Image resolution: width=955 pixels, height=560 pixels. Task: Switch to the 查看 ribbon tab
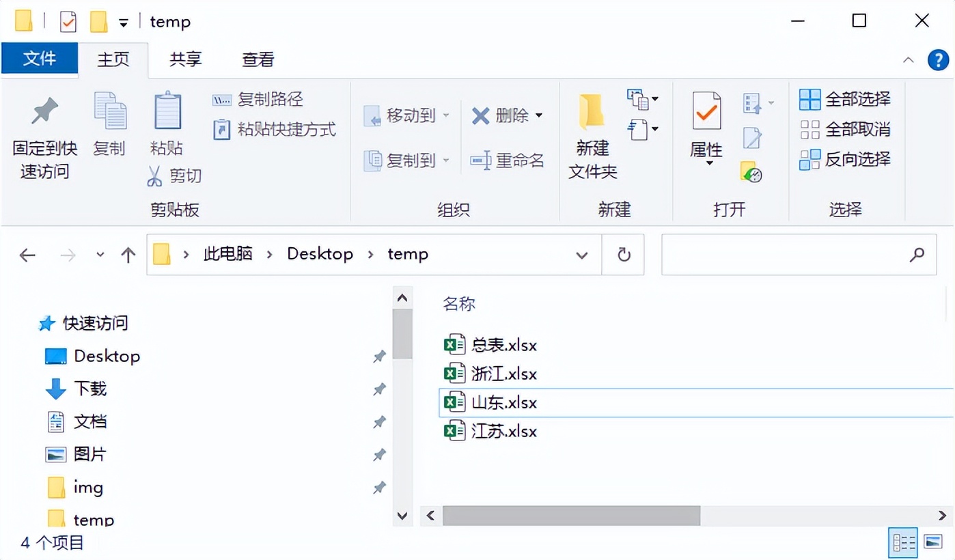(x=256, y=59)
